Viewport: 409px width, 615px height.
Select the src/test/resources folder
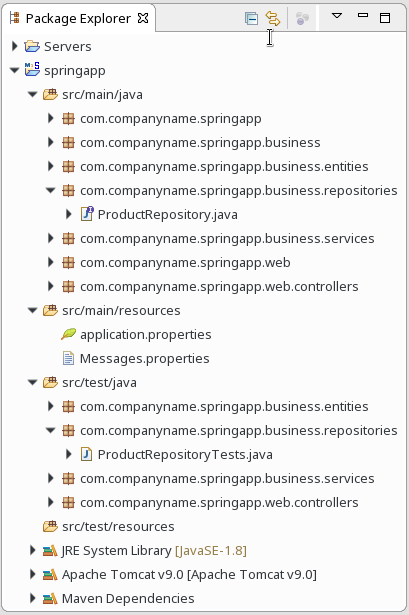[118, 526]
